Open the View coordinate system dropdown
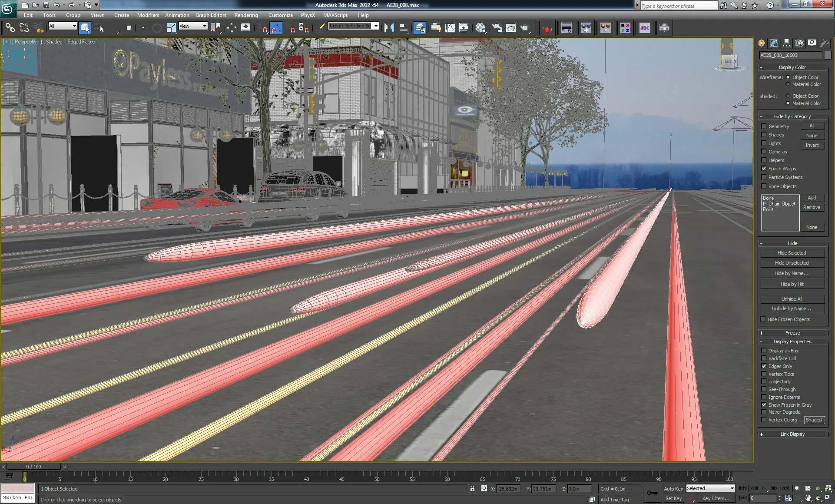Viewport: 835px width, 504px height. tap(193, 26)
